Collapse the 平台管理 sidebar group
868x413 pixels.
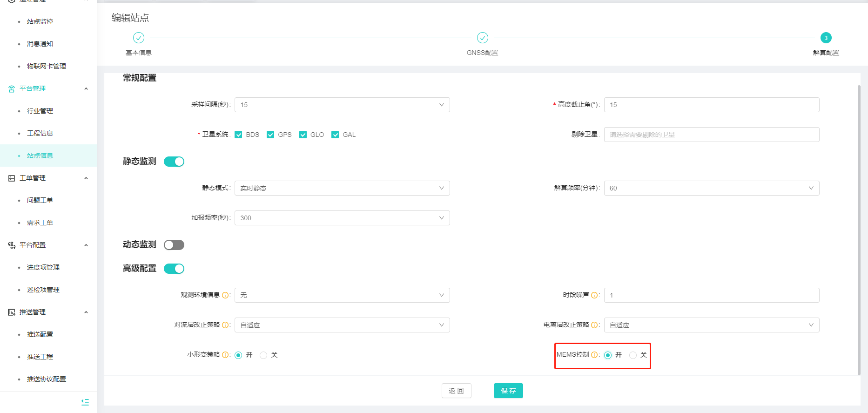click(x=86, y=88)
